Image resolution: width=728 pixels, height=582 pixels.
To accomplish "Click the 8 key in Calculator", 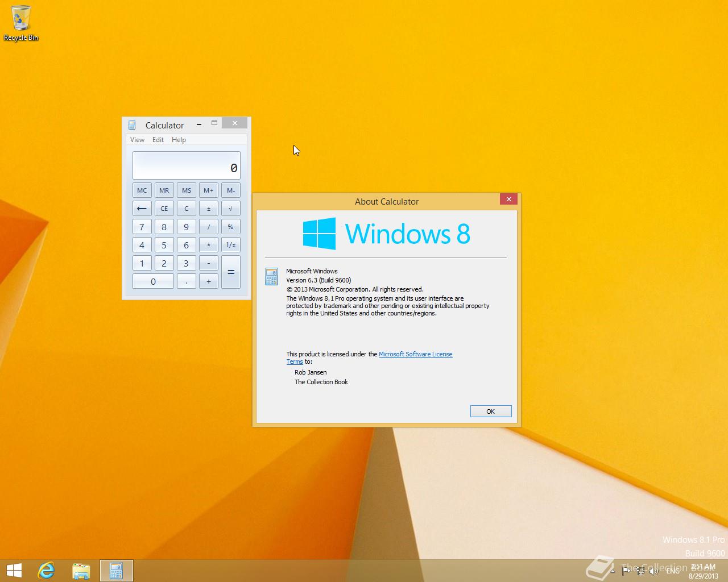I will coord(164,227).
